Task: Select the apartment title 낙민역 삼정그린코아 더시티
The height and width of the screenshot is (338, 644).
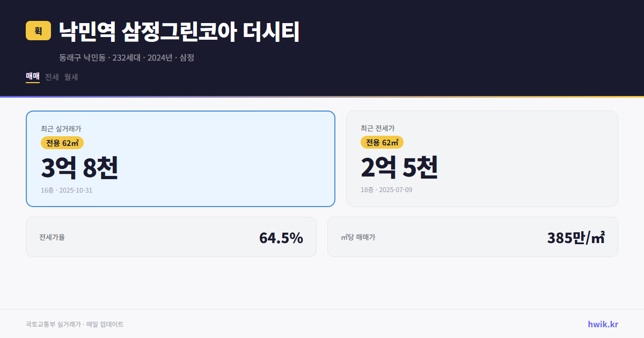Action: click(177, 31)
